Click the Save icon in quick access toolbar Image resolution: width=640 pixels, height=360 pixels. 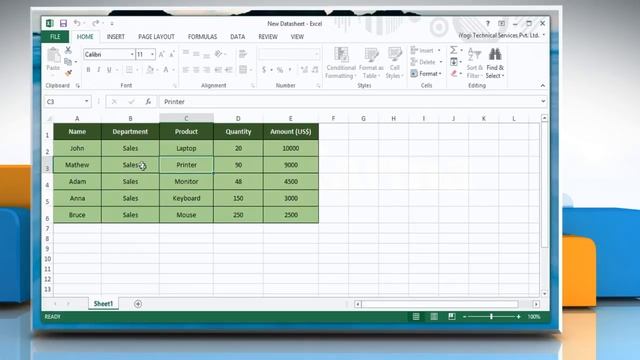pos(63,24)
